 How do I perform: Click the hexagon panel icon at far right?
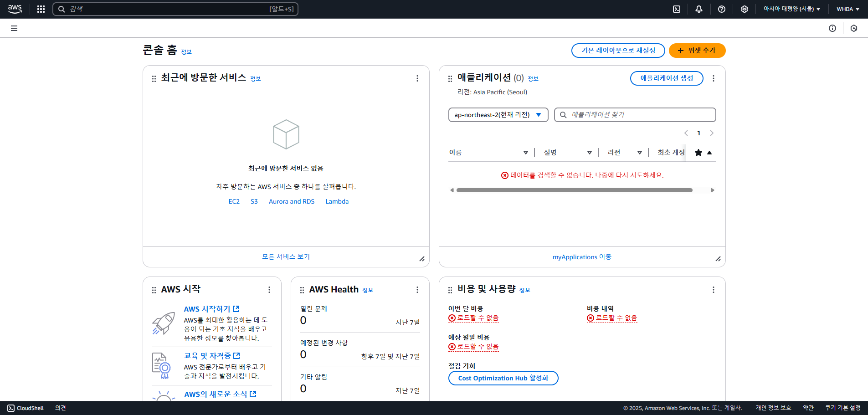click(x=854, y=28)
